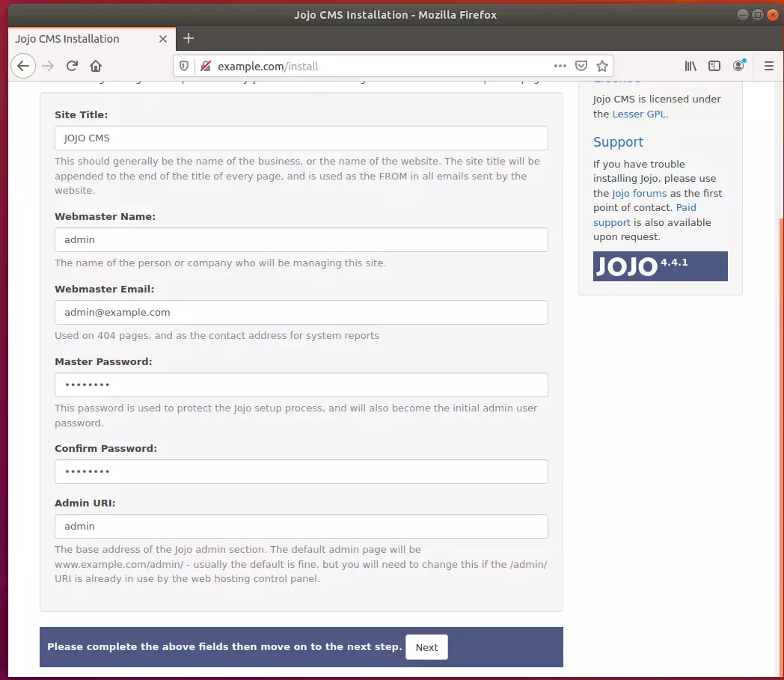
Task: Click the Confirm Password field
Action: (x=301, y=471)
